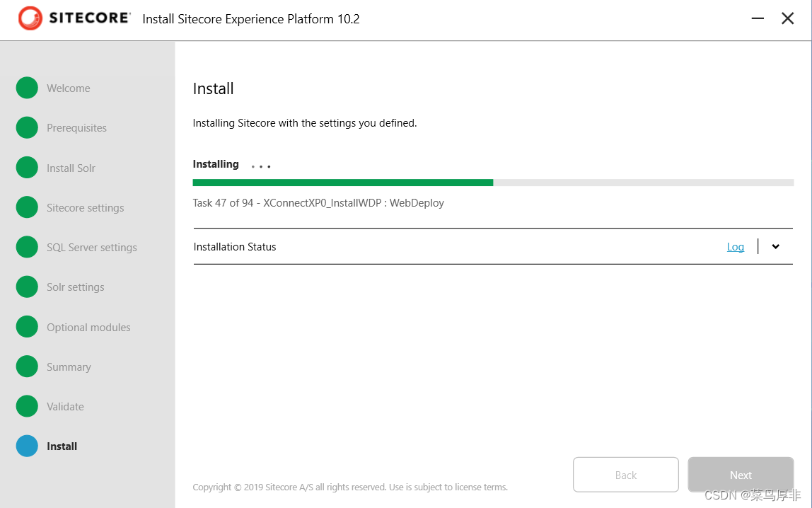Select the Optional modules step label
Viewport: 812px width, 508px height.
tap(88, 328)
